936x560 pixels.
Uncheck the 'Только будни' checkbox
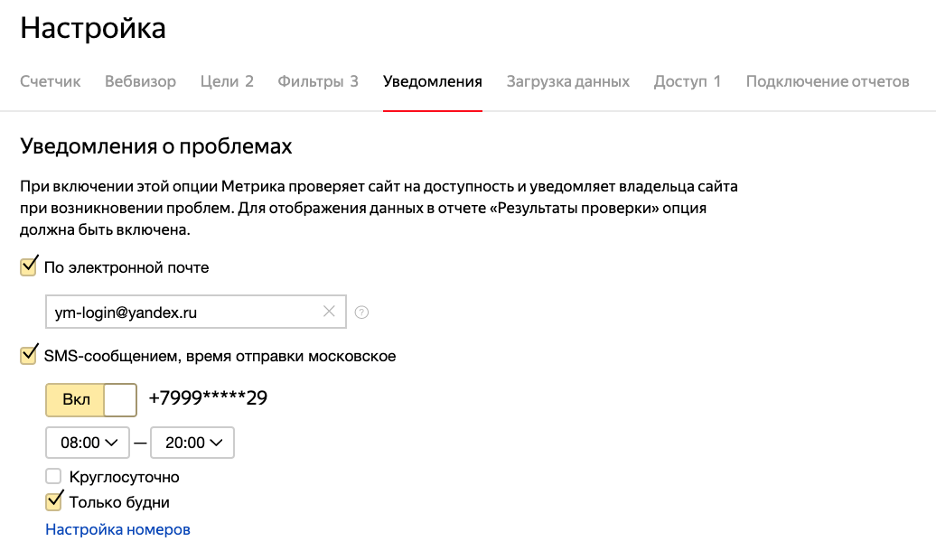click(x=53, y=501)
